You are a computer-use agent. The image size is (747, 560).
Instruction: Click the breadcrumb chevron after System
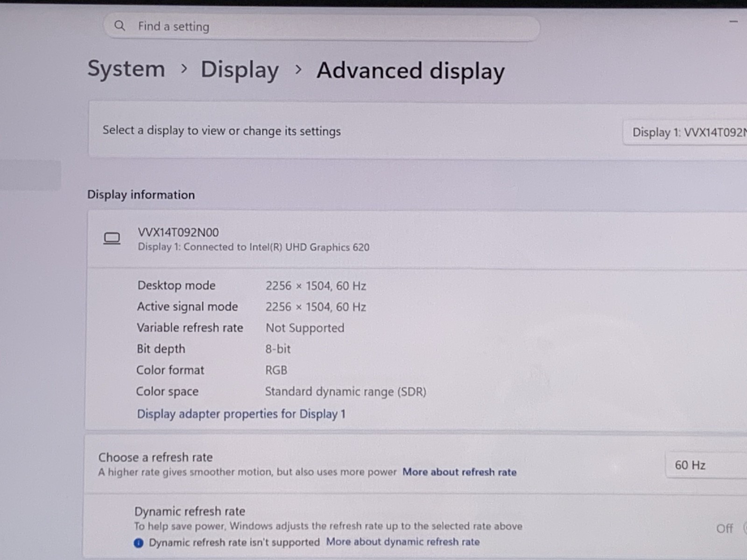(184, 69)
